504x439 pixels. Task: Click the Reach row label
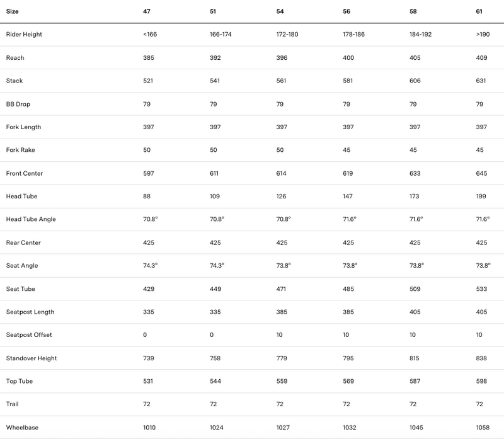[x=15, y=58]
